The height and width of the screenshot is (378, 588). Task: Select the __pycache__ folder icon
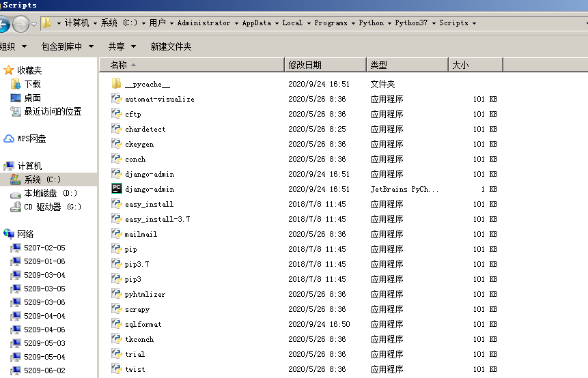[117, 84]
